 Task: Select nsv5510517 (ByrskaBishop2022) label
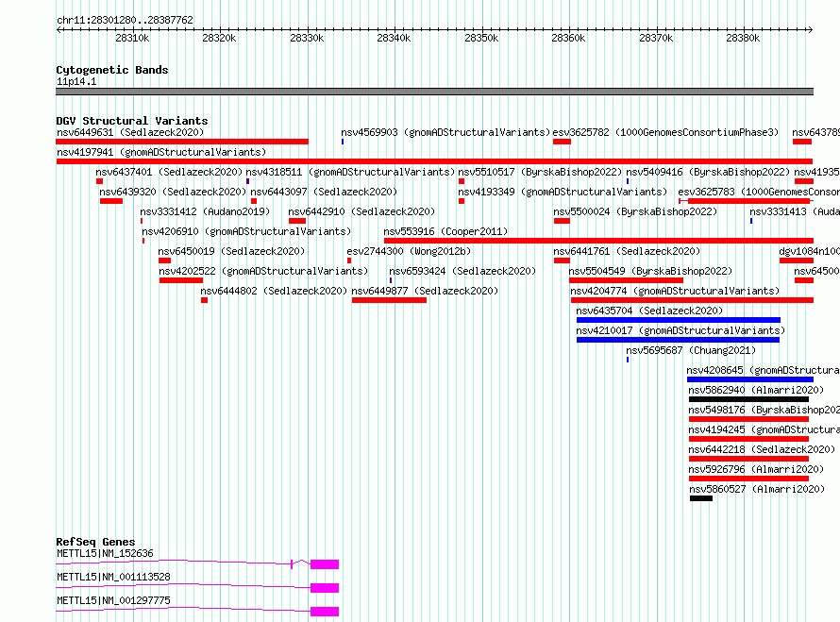pyautogui.click(x=540, y=172)
